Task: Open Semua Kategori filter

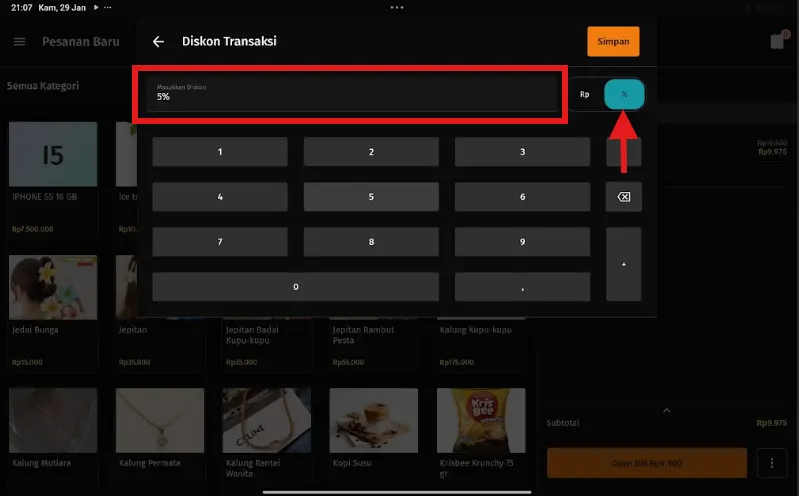Action: click(43, 86)
